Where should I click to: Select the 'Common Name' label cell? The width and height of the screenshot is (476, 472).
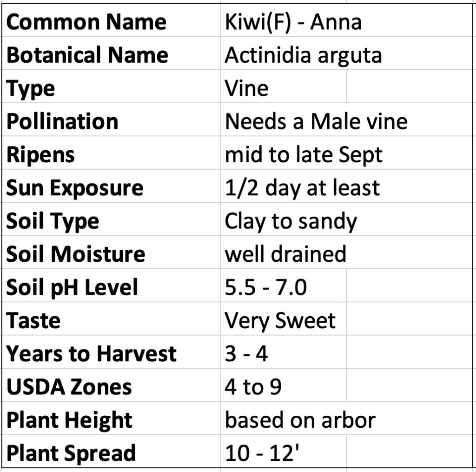pyautogui.click(x=86, y=22)
